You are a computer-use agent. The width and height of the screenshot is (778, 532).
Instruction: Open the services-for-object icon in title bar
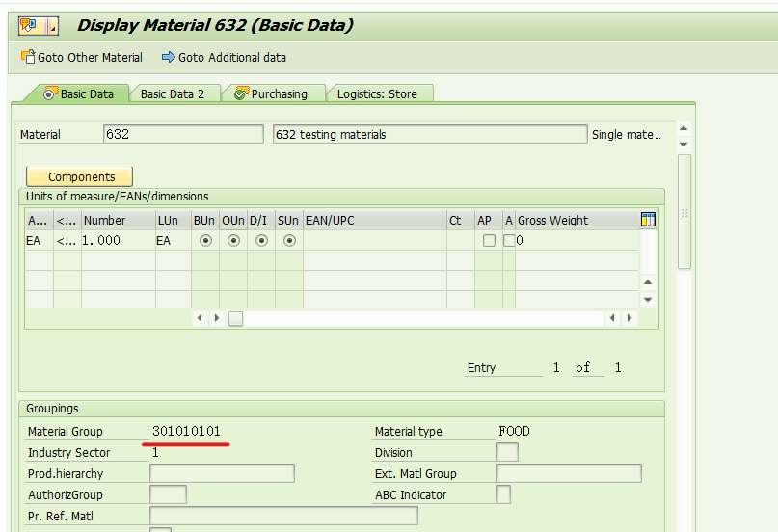[x=30, y=25]
